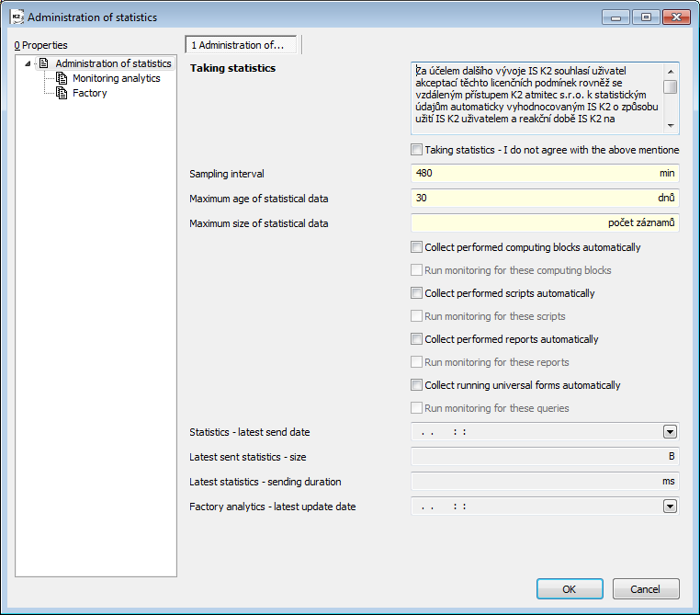Open Statistics latest send date dropdown arrow
This screenshot has height=615, width=700.
(x=670, y=432)
